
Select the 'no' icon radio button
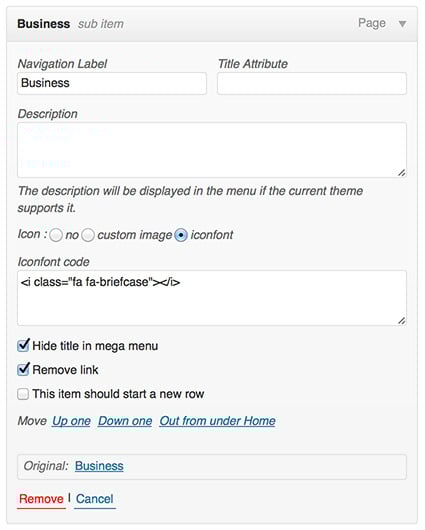[x=56, y=235]
